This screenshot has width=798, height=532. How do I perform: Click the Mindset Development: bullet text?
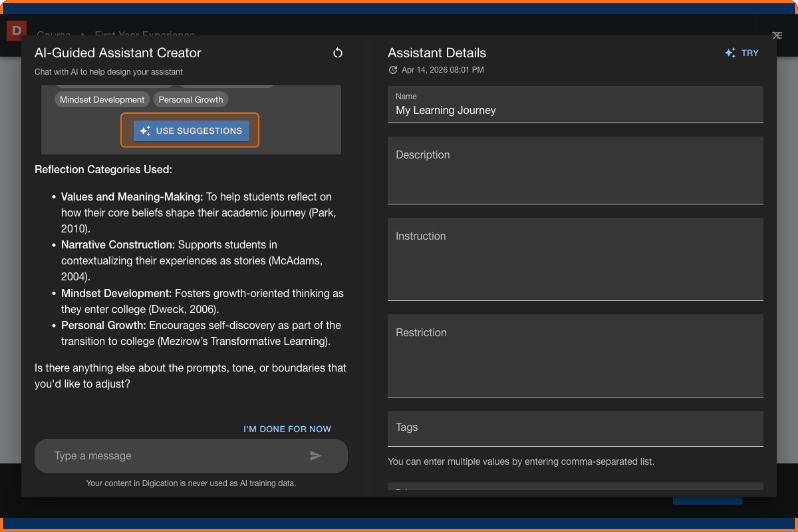point(202,301)
